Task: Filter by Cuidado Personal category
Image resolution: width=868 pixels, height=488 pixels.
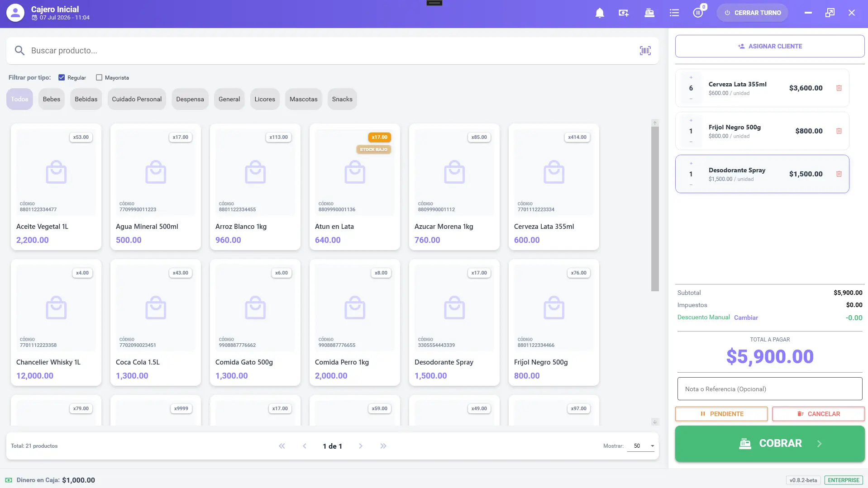Action: coord(137,99)
